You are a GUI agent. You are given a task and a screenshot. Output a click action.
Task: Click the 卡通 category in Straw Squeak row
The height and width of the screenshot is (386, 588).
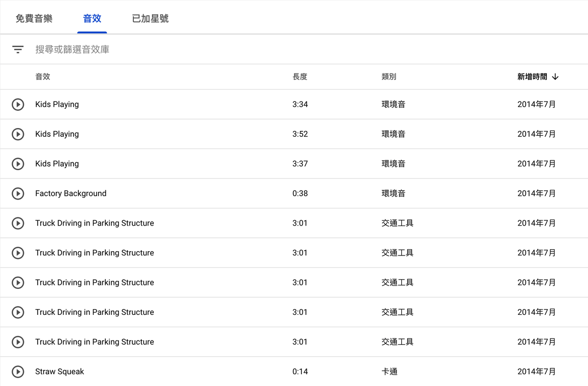tap(390, 372)
